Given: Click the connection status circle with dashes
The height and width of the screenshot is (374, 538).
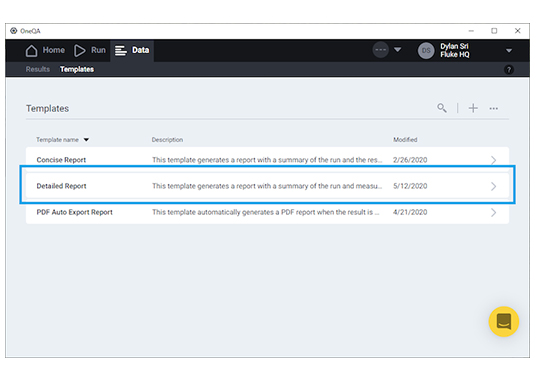Looking at the screenshot, I should (x=381, y=50).
